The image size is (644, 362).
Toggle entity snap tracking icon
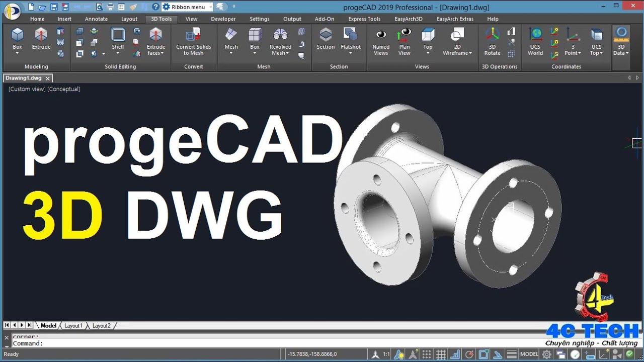(x=497, y=354)
